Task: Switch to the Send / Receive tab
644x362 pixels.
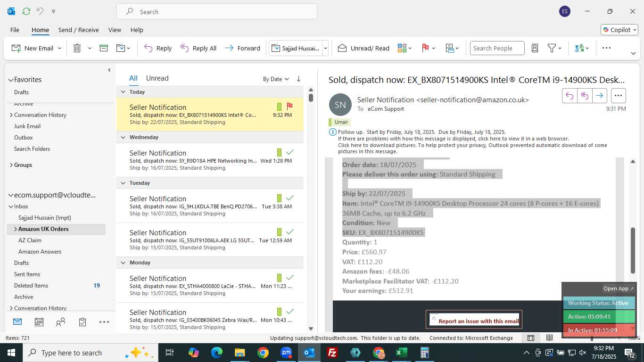Action: 79,30
